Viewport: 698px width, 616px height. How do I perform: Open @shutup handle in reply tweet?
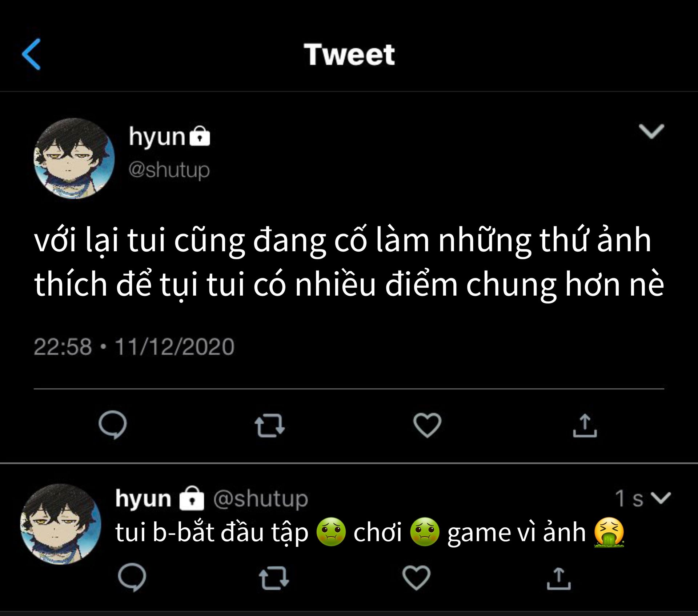point(260,498)
